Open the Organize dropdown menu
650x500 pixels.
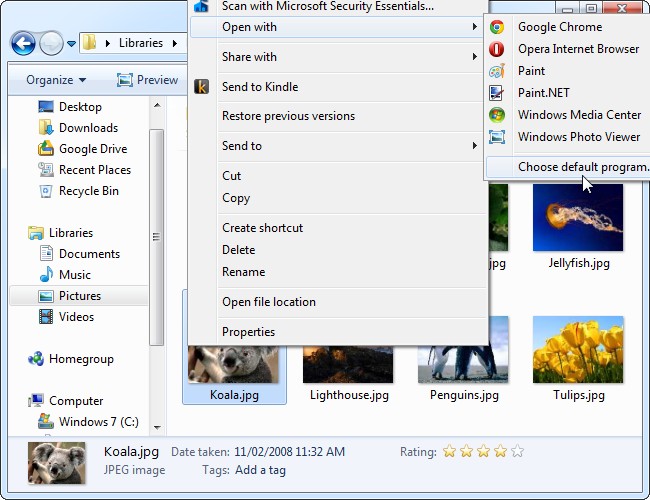click(56, 80)
